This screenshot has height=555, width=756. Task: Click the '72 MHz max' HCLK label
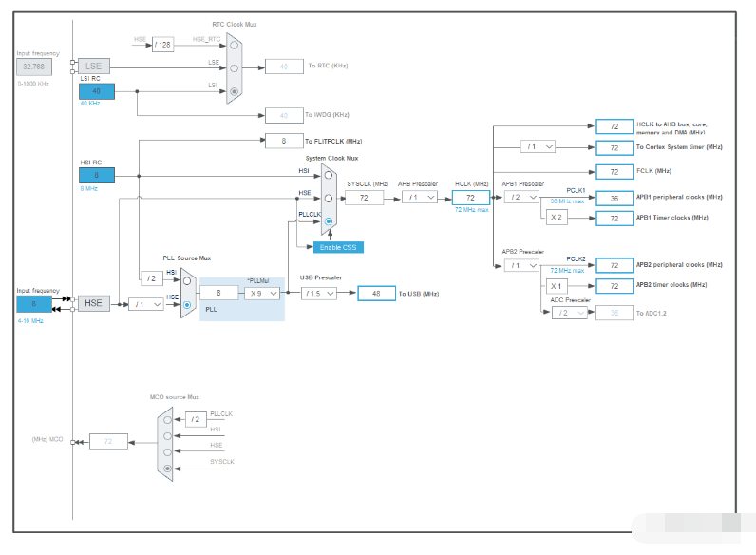click(471, 209)
